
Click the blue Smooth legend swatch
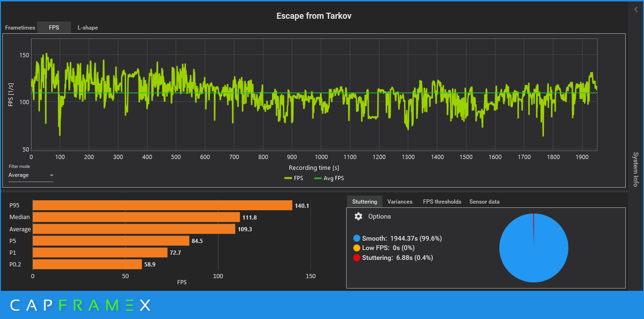point(357,238)
